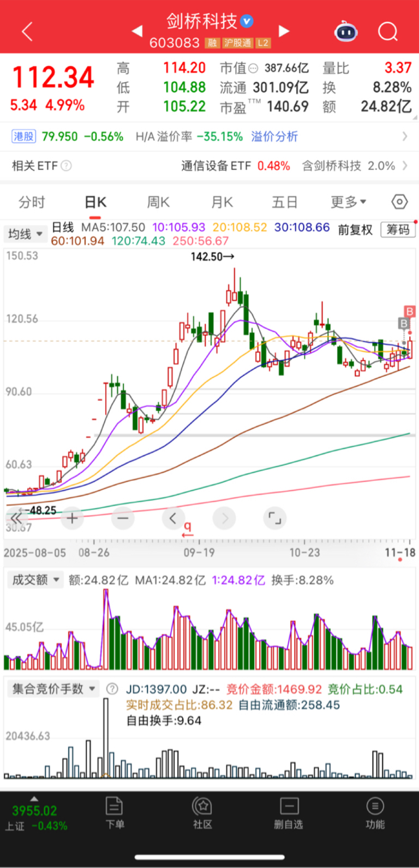419x868 pixels.
Task: Tap the L2 level tag
Action: [263, 43]
